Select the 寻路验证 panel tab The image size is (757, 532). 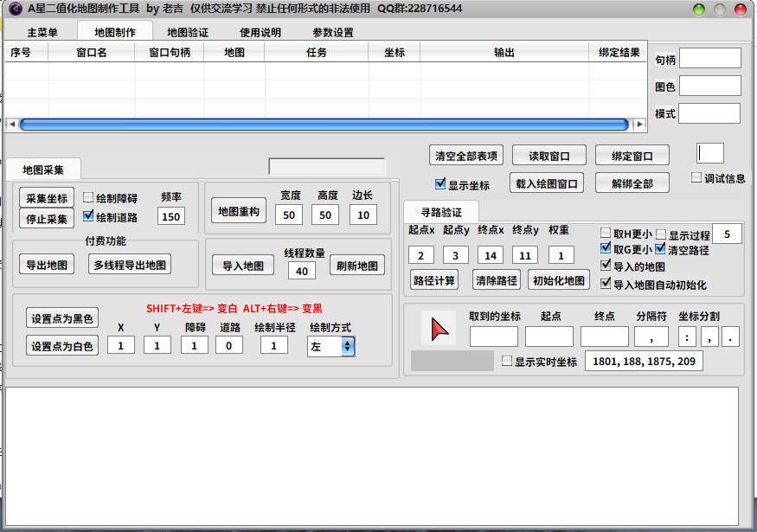[x=441, y=212]
